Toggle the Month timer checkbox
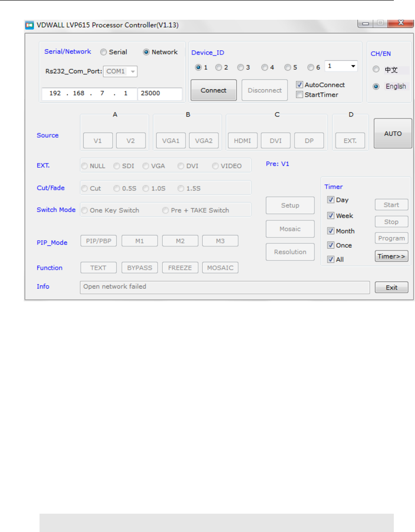 [331, 231]
